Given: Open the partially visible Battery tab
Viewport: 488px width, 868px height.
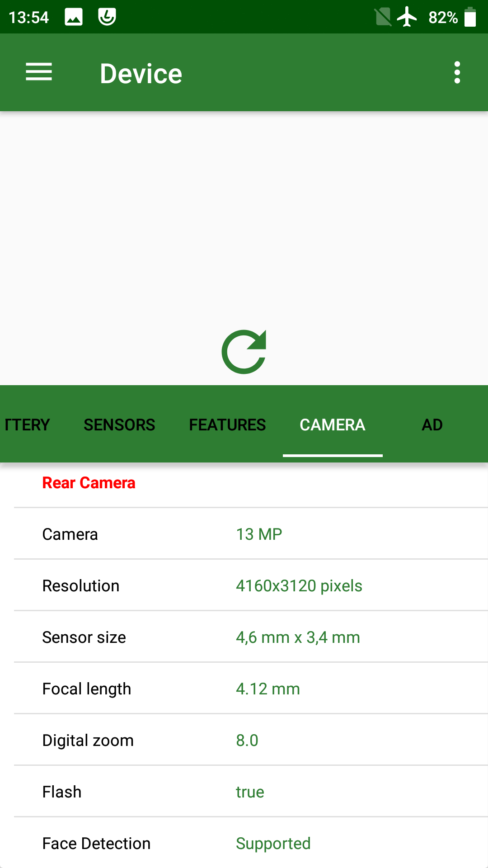Looking at the screenshot, I should coord(27,425).
